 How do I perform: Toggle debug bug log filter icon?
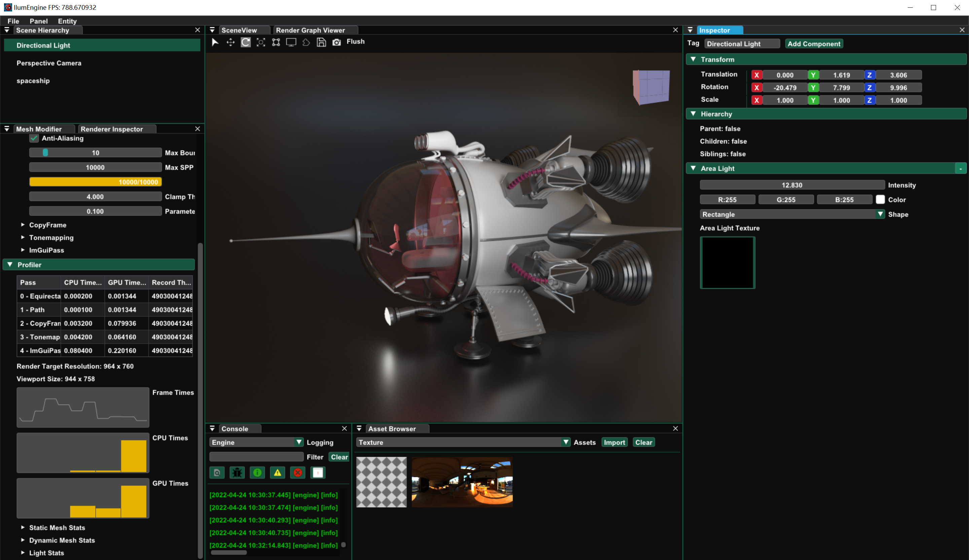pos(237,472)
